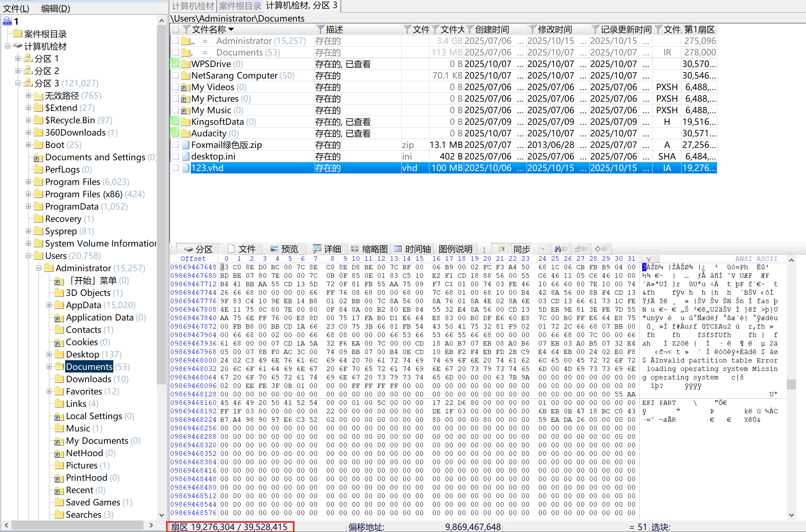Open the 文件(L) menu
The image size is (806, 532).
pos(16,8)
